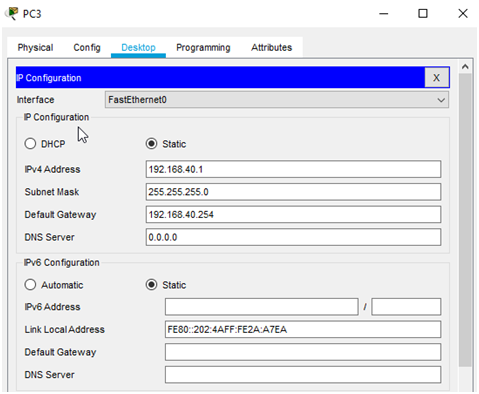Select the IPv6 Automatic radio button
The height and width of the screenshot is (394, 479).
pyautogui.click(x=30, y=285)
